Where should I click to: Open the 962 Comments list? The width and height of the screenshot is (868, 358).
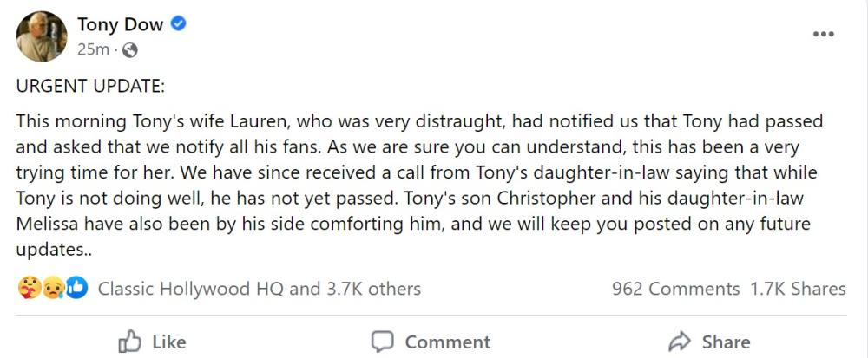click(x=675, y=289)
